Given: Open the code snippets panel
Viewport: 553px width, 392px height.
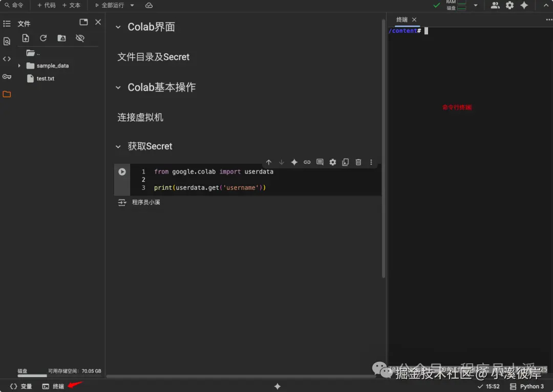Looking at the screenshot, I should 7,59.
